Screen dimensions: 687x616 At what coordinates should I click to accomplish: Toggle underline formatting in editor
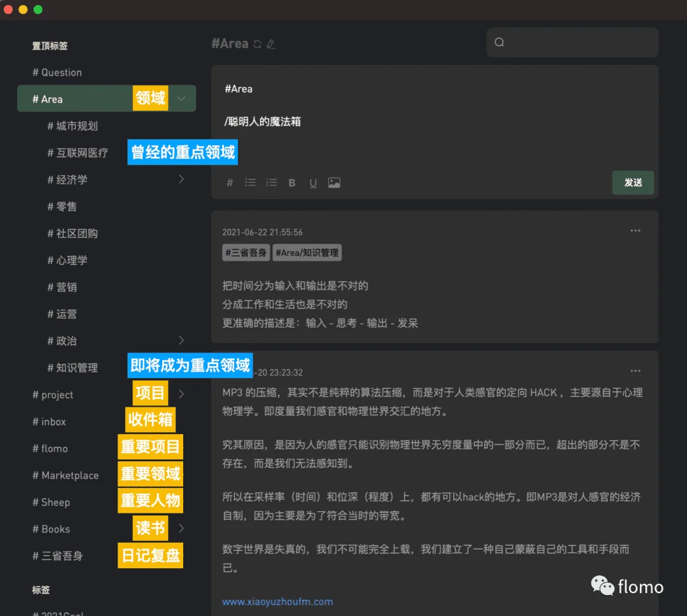[313, 183]
